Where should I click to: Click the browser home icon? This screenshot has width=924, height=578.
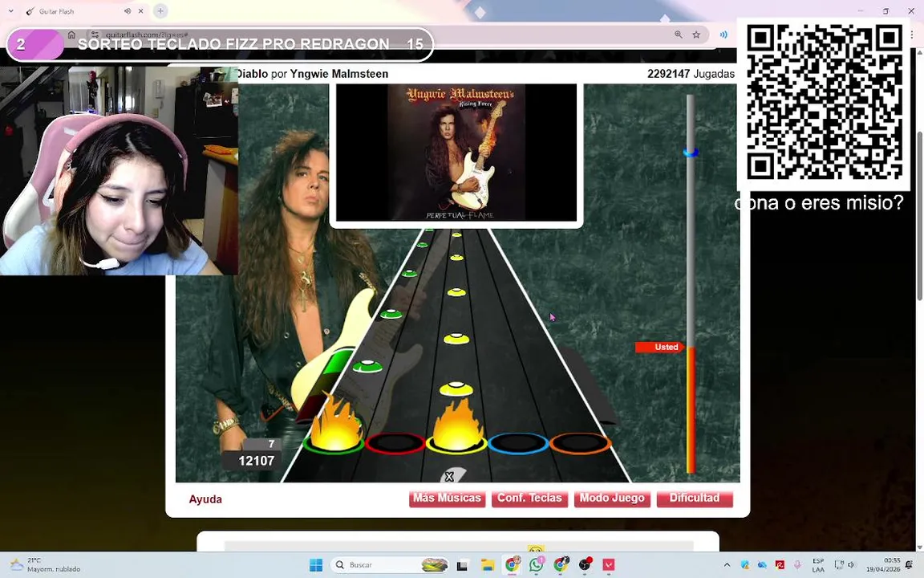tap(71, 35)
